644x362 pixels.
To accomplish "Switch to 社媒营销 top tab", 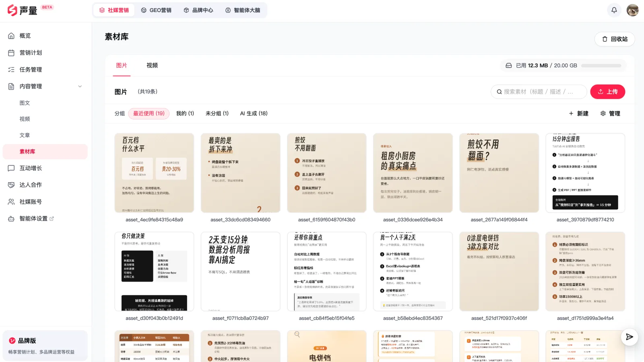I will (x=114, y=10).
